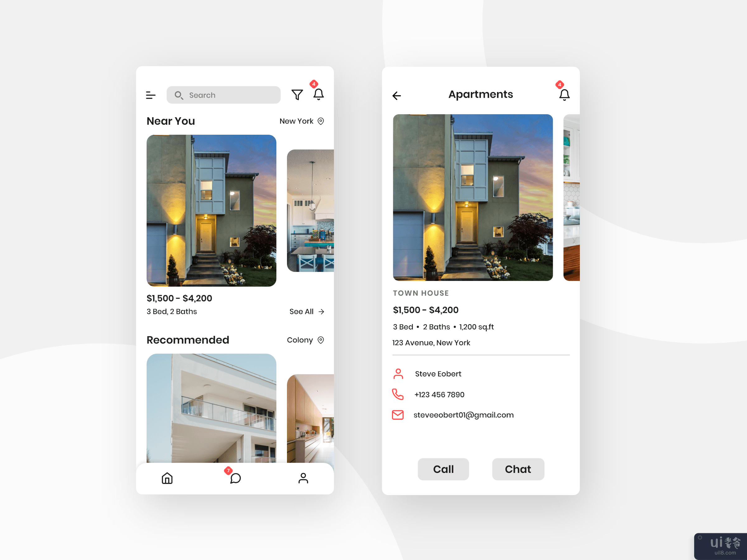Screen dimensions: 747x560
Task: Tap the hamburger menu icon
Action: [151, 95]
